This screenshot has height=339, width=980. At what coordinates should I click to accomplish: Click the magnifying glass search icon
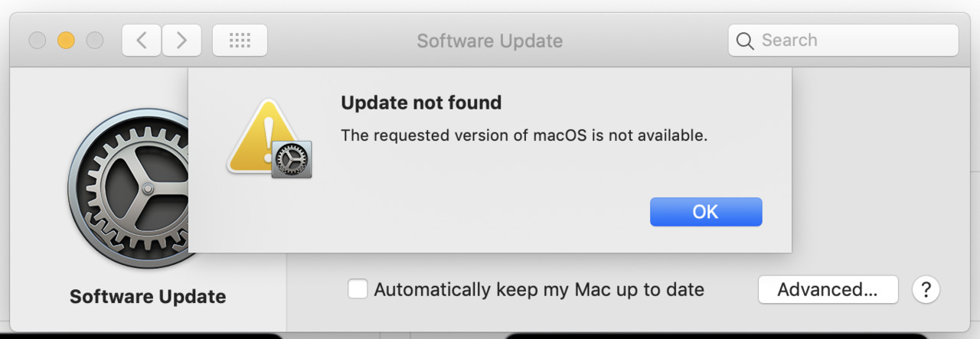pos(745,41)
